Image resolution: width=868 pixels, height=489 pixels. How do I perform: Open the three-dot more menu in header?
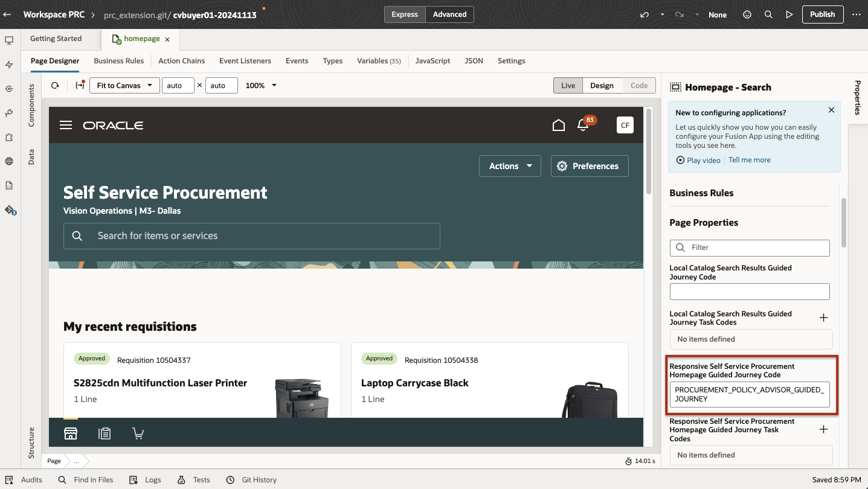[x=856, y=14]
